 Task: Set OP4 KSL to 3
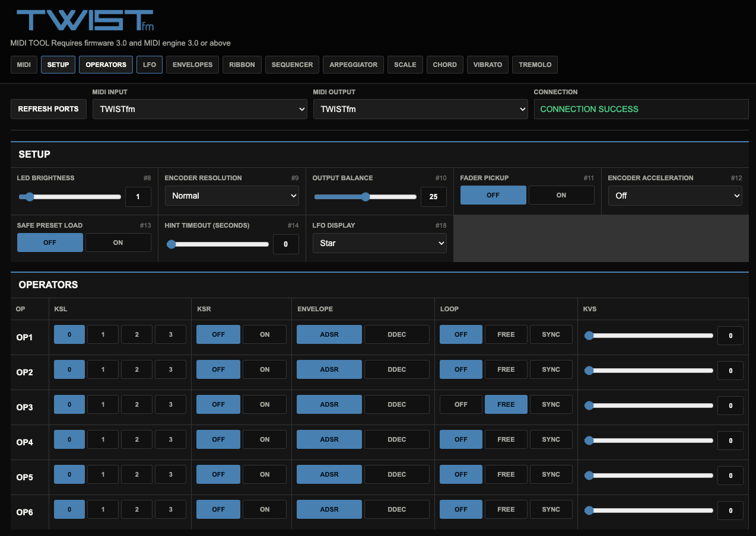(171, 439)
